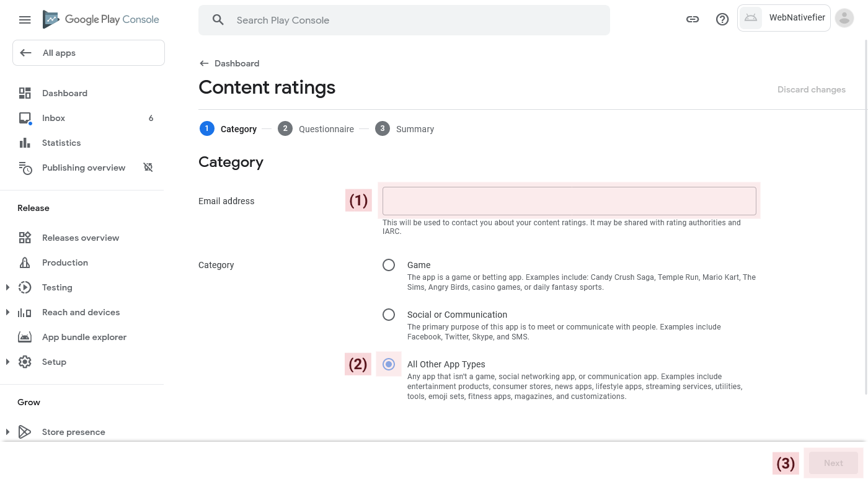The width and height of the screenshot is (868, 484).
Task: Go to step 2 Questionnaire
Action: [316, 129]
